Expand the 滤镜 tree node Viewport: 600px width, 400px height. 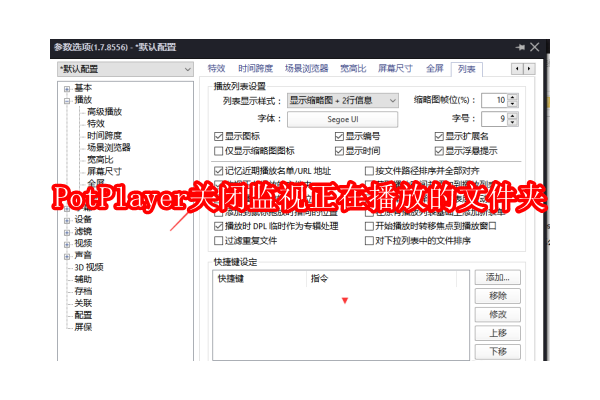point(67,232)
